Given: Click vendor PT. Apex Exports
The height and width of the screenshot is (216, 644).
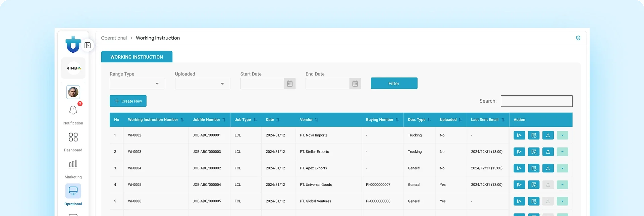Looking at the screenshot, I should pyautogui.click(x=313, y=168).
